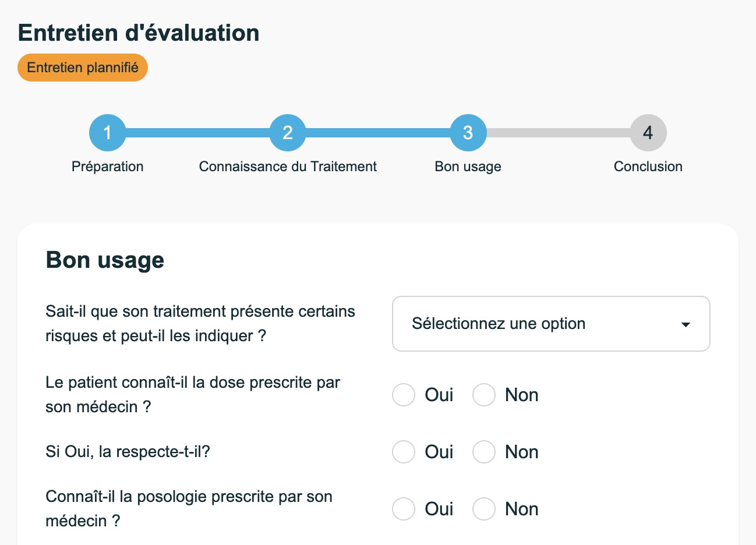Select the Bon usage step label
The image size is (756, 545).
(x=468, y=167)
